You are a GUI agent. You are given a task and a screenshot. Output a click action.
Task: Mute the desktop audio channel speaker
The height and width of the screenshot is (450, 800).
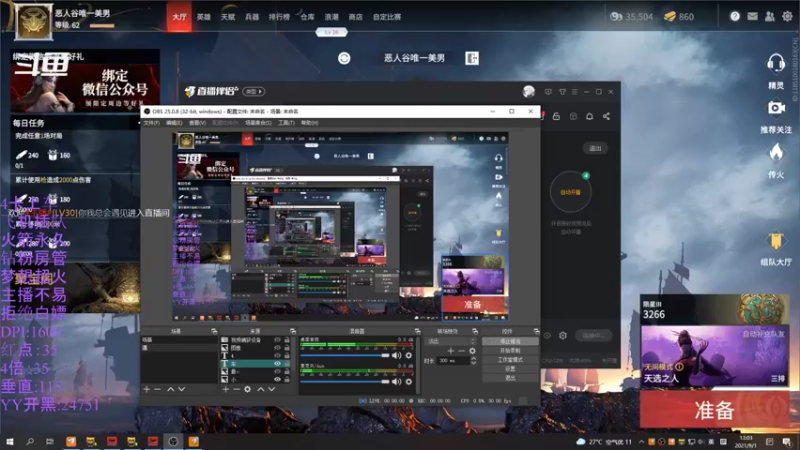tap(396, 355)
